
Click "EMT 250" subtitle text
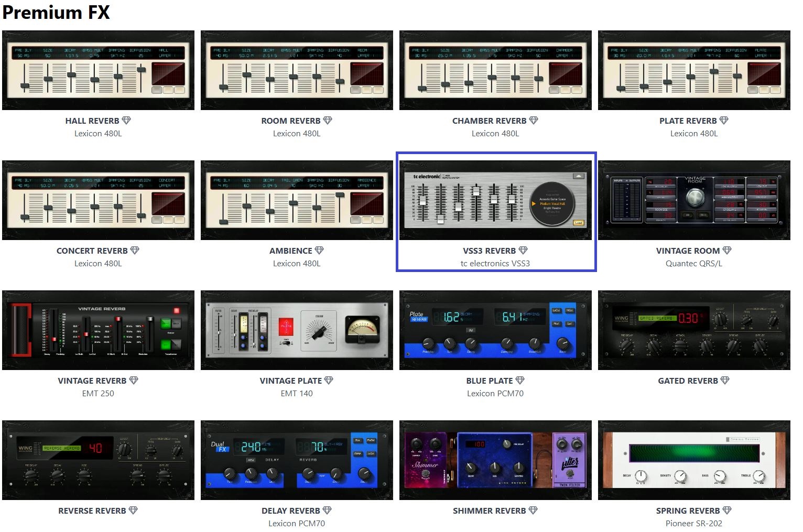click(98, 394)
